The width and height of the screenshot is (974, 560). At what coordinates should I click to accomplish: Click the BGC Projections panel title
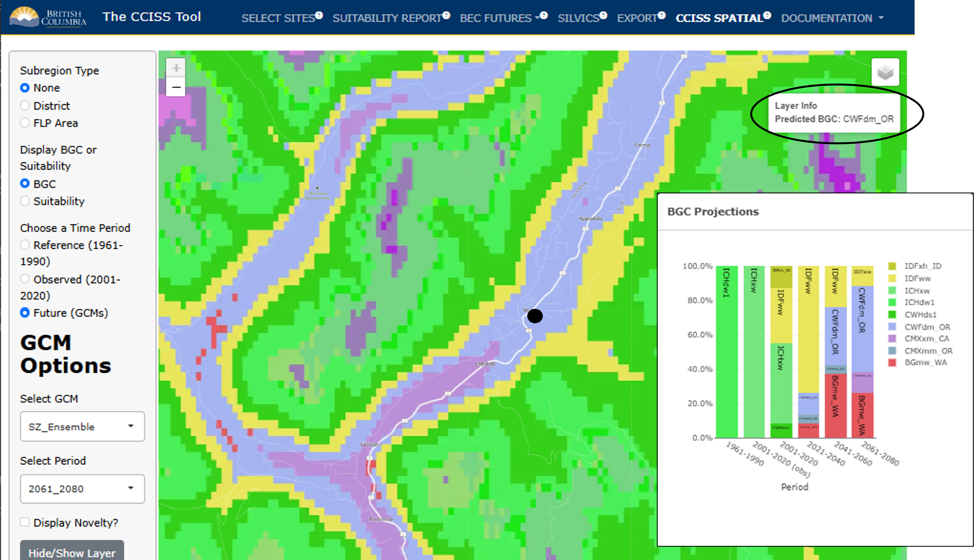[x=713, y=211]
